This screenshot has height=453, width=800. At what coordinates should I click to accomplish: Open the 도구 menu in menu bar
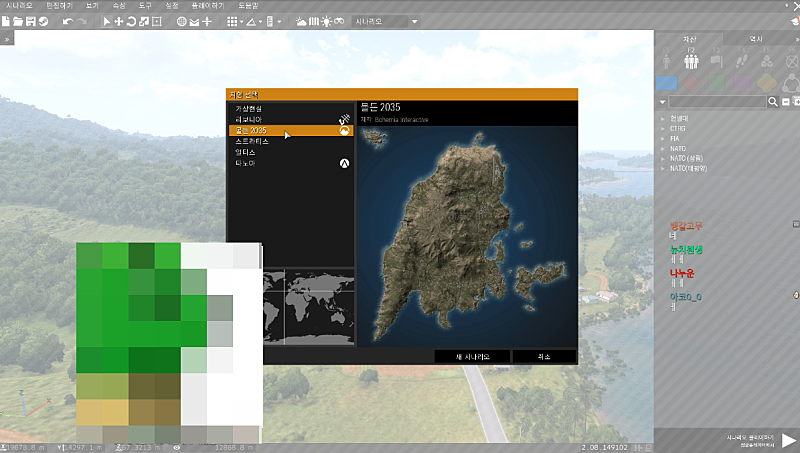pyautogui.click(x=143, y=6)
